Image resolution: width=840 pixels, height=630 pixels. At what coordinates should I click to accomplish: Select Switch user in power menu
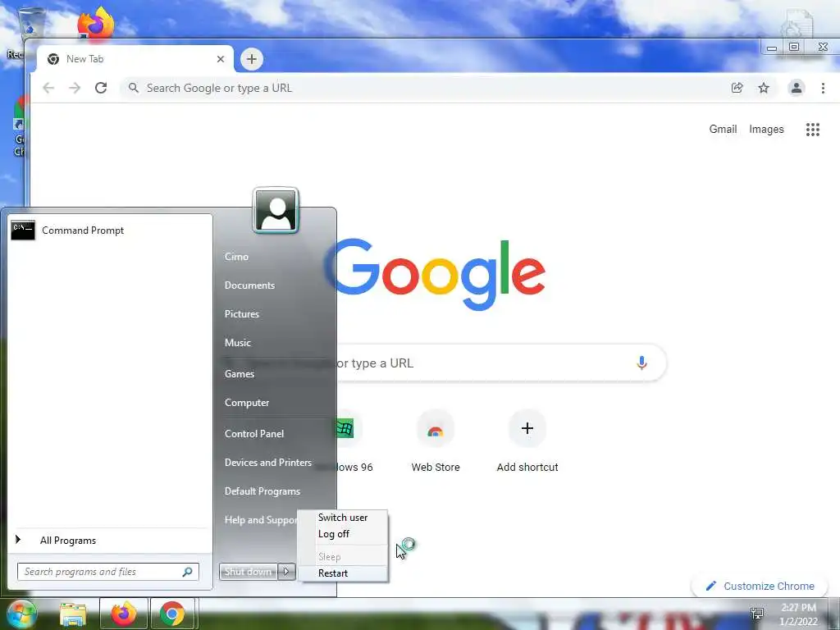pos(343,518)
